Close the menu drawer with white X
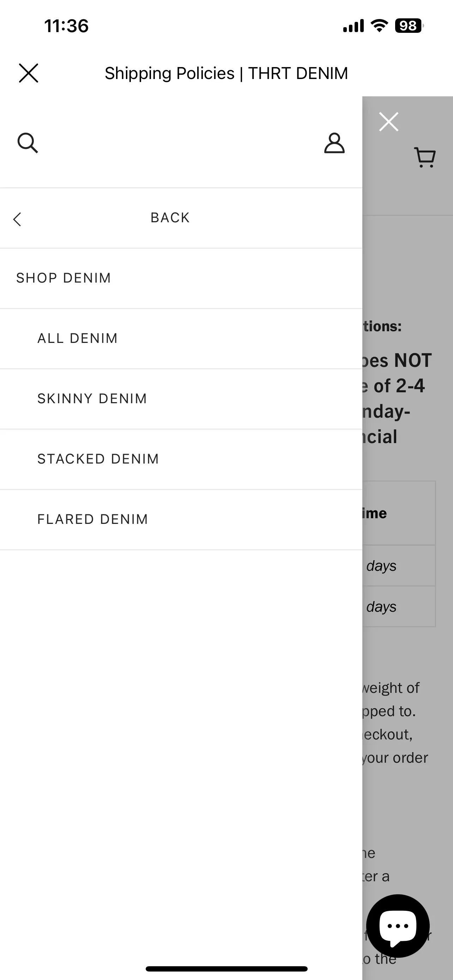The image size is (453, 980). point(389,122)
